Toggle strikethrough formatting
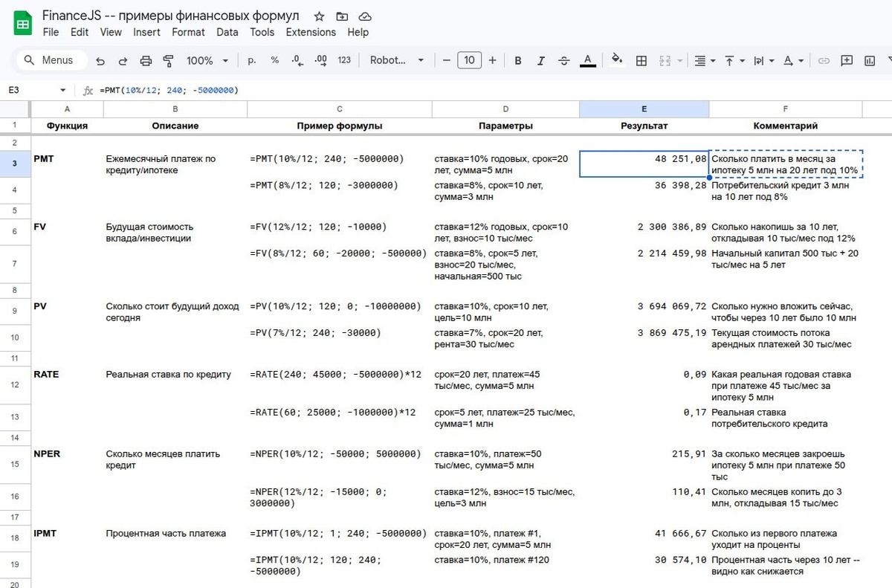This screenshot has width=892, height=588. 564,61
